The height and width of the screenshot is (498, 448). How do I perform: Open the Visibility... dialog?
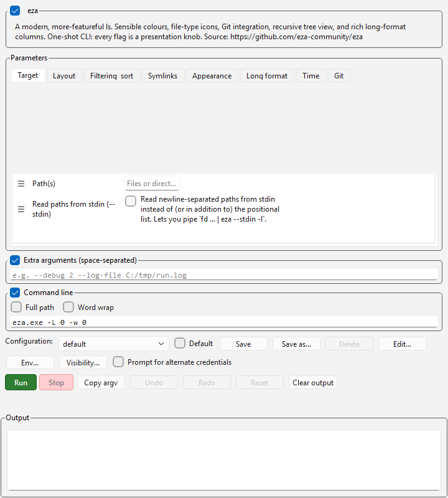click(x=83, y=362)
